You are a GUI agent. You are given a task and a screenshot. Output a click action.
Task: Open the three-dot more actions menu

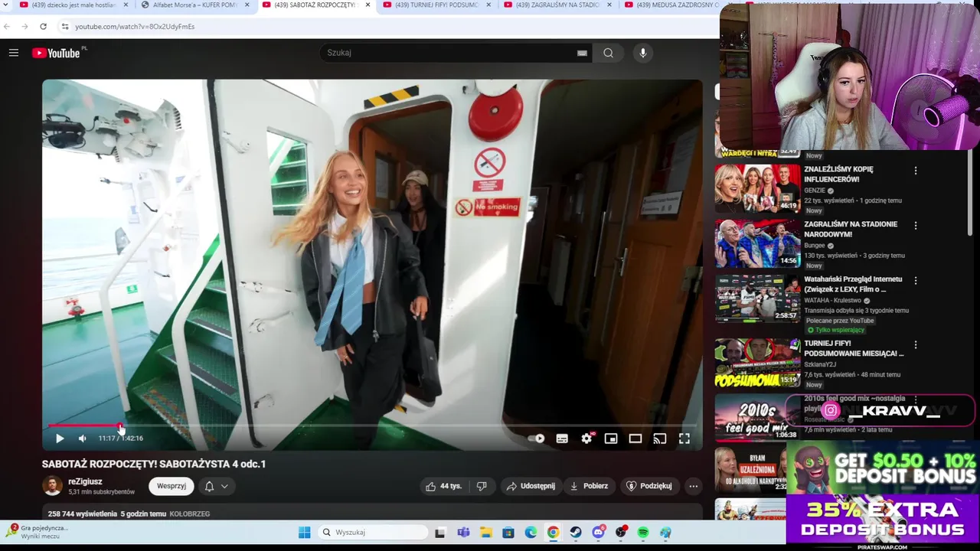pyautogui.click(x=693, y=486)
